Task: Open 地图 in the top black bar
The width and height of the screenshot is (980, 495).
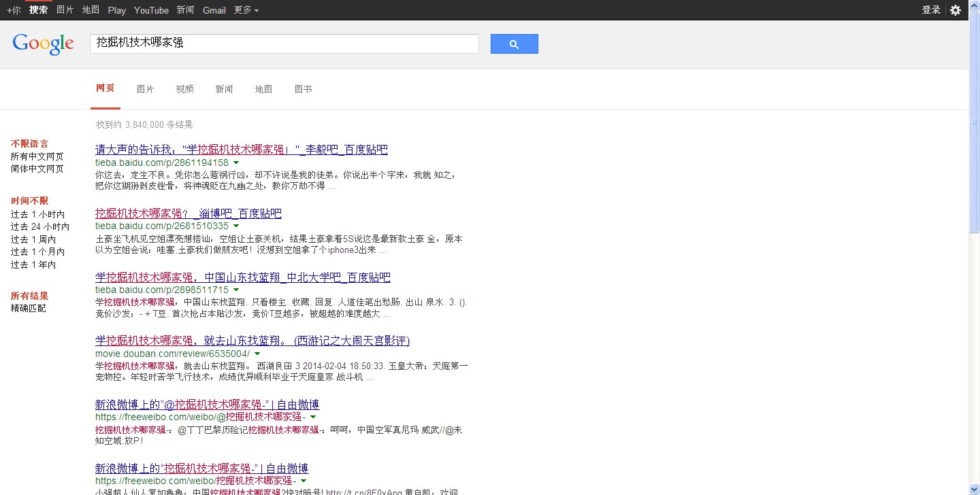Action: point(91,10)
